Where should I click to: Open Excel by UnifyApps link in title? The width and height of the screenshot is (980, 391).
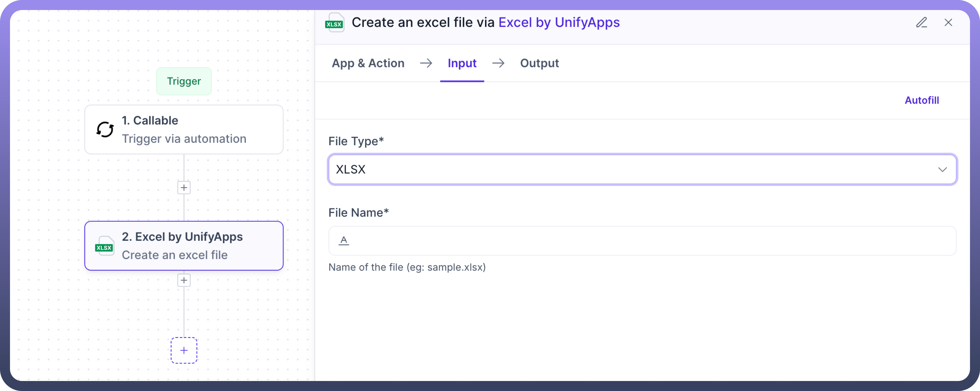(559, 22)
